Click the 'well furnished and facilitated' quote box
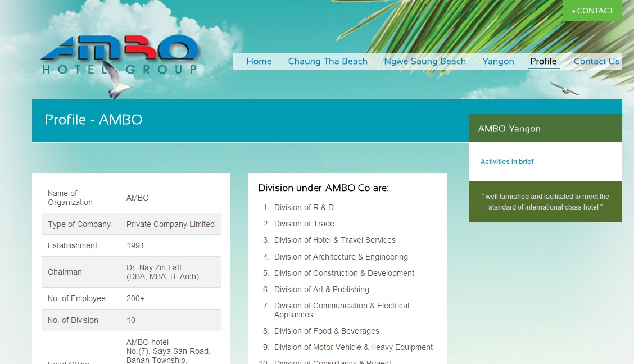The height and width of the screenshot is (364, 634). (545, 202)
